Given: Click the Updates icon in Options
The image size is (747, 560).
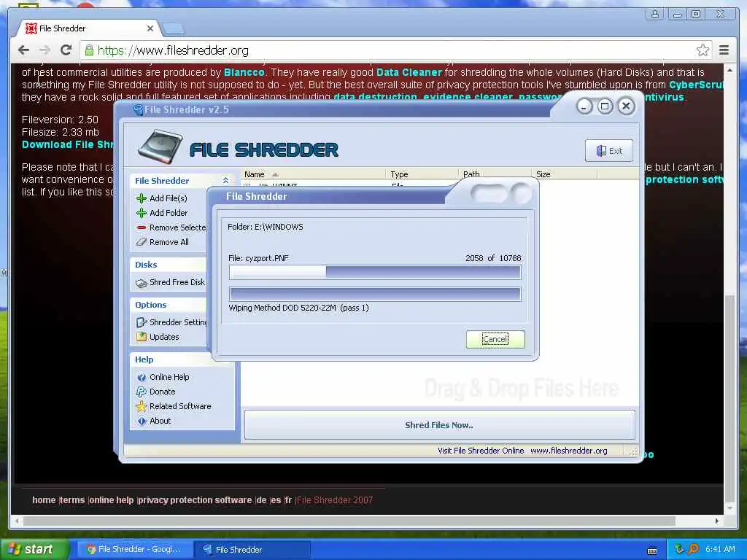Looking at the screenshot, I should [x=142, y=337].
